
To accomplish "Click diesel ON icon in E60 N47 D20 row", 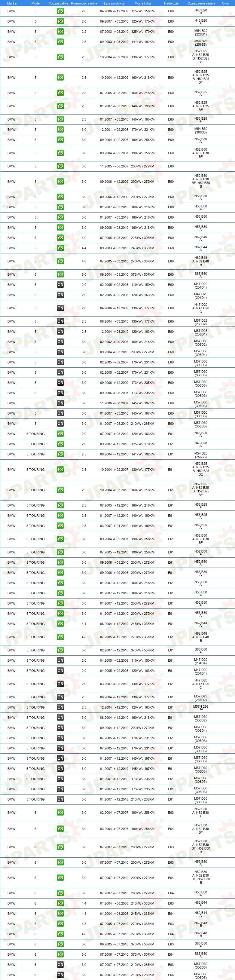I will click(x=60, y=308).
